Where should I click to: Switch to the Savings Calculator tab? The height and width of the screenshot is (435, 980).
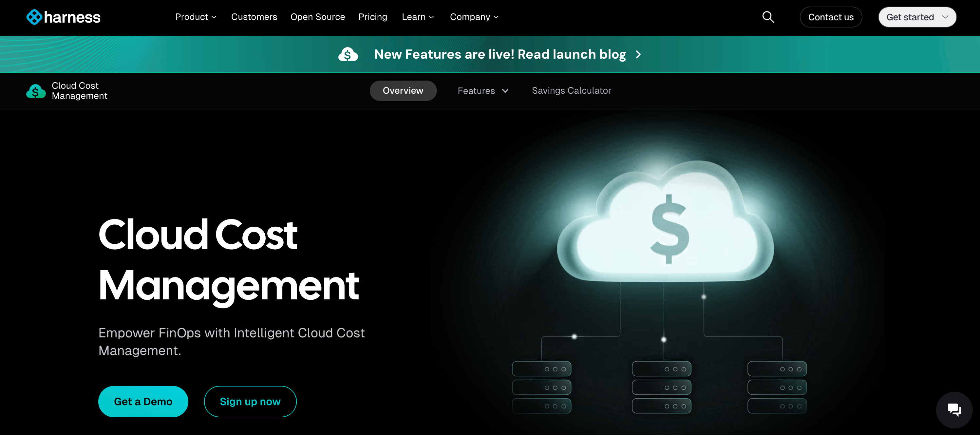pyautogui.click(x=572, y=91)
